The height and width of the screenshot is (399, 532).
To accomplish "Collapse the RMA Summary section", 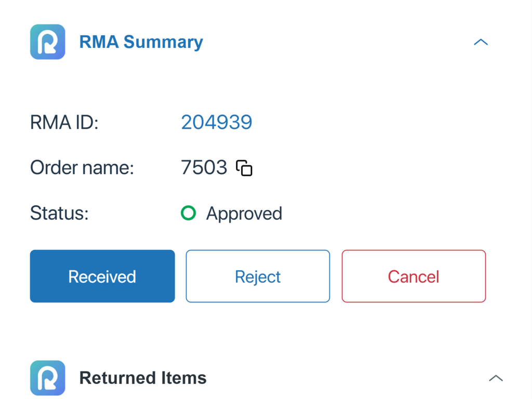I will coord(481,42).
